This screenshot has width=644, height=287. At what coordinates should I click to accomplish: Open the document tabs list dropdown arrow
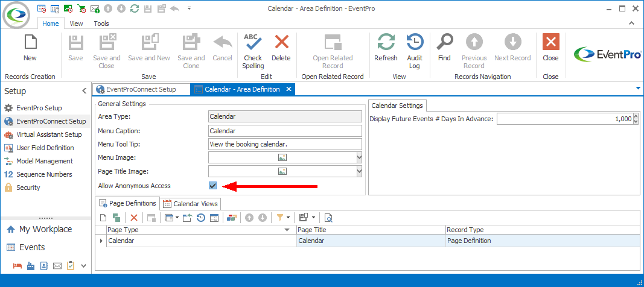click(638, 88)
